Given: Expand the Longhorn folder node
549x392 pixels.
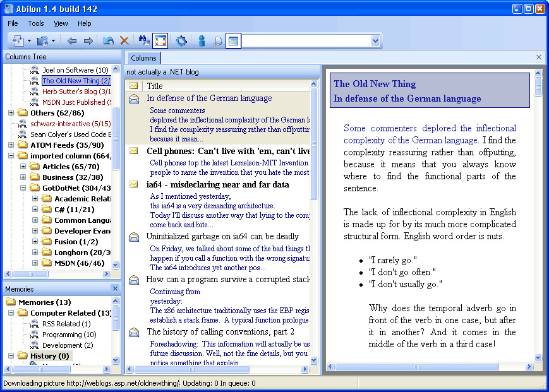Looking at the screenshot, I should [35, 252].
